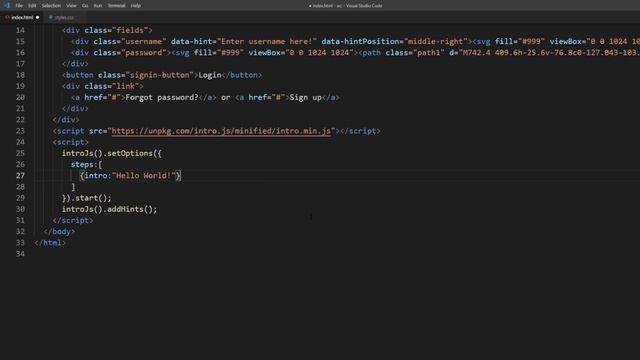Viewport: 640px width, 360px height.
Task: Click the "fields" class value on line 14
Action: 130,31
